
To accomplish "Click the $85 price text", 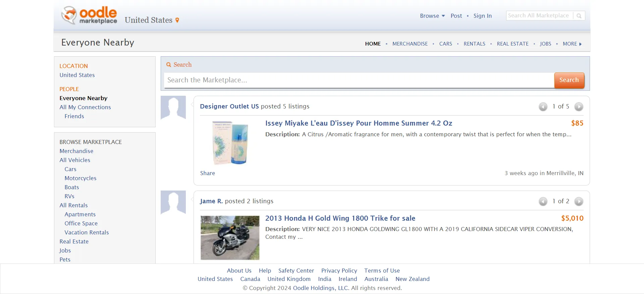I will [577, 123].
